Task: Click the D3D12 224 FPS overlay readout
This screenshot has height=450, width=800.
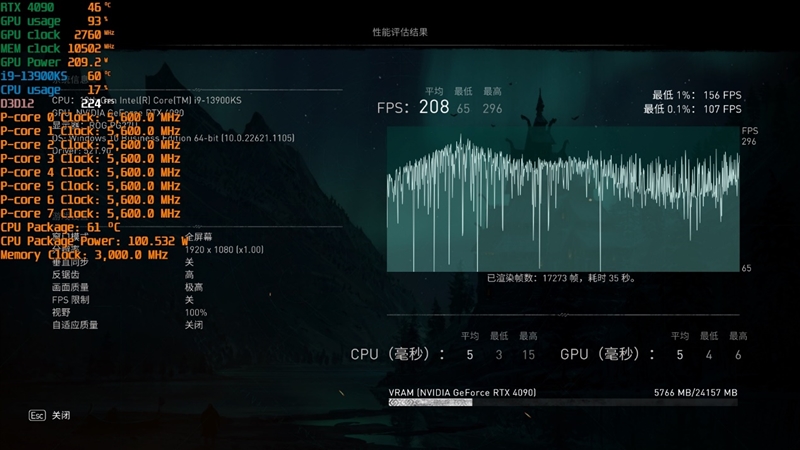Action: [x=58, y=104]
